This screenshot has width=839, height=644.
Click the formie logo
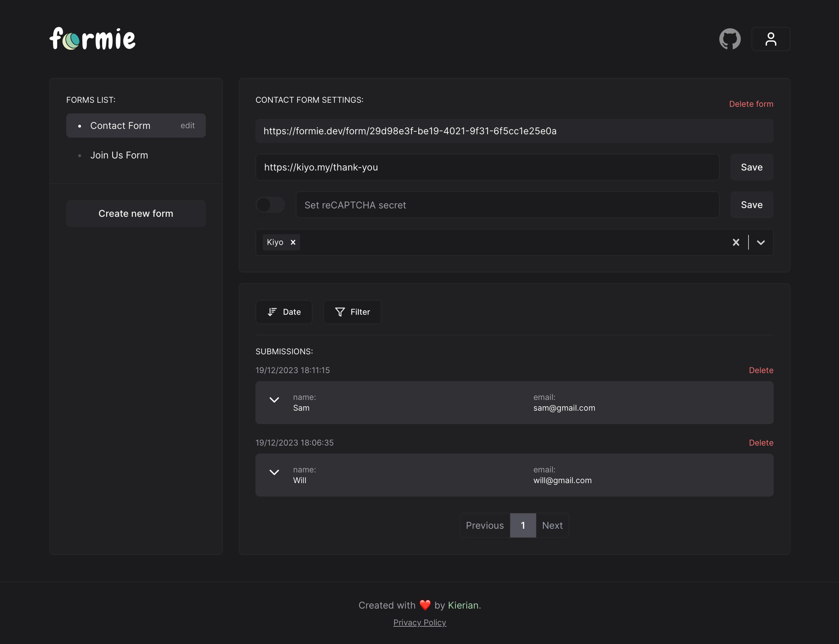pos(92,38)
